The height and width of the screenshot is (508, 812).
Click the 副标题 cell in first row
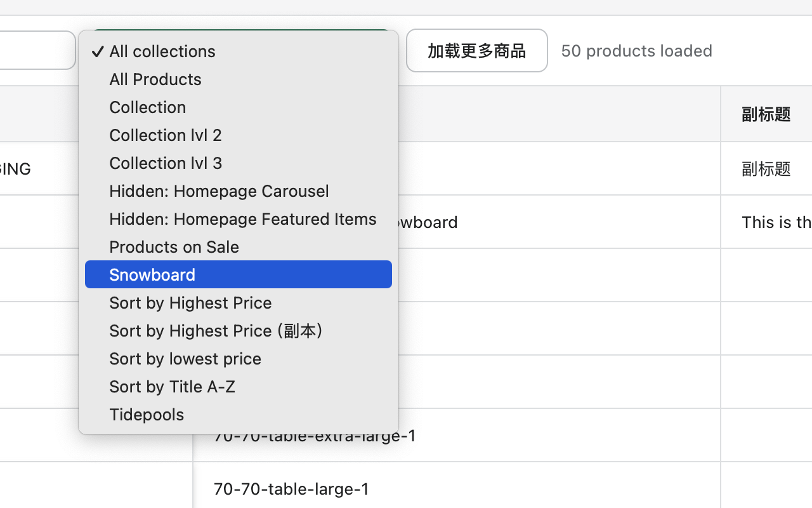tap(766, 169)
